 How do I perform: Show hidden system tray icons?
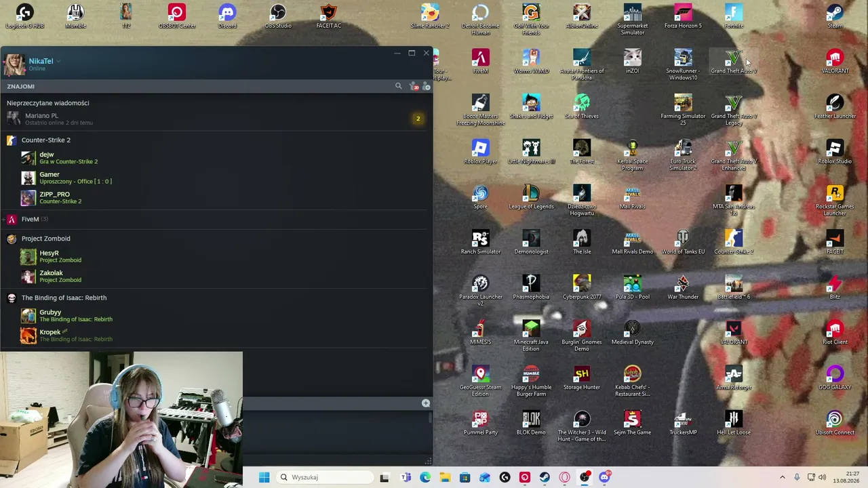782,477
